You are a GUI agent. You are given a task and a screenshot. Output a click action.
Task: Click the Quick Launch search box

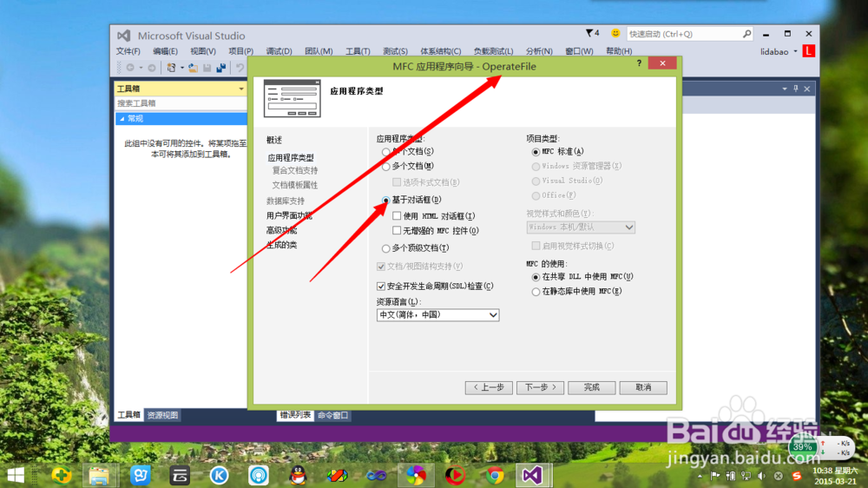(690, 34)
